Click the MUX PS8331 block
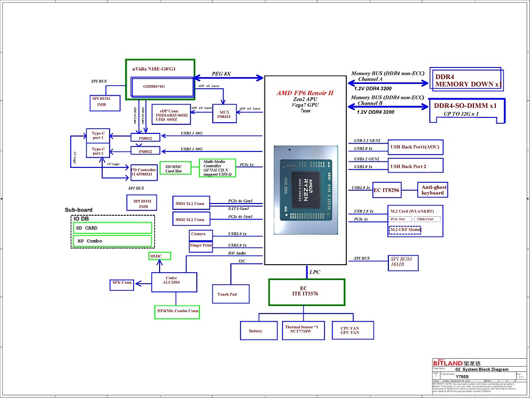 225,114
